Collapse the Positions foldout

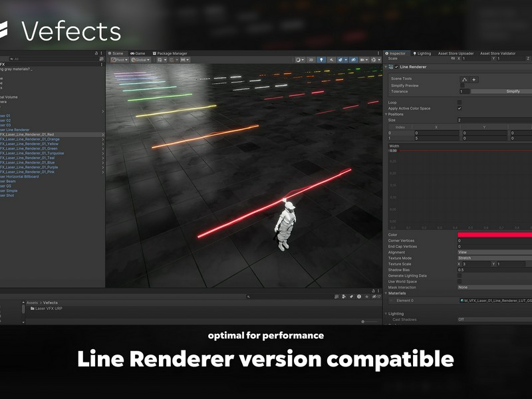coord(386,114)
